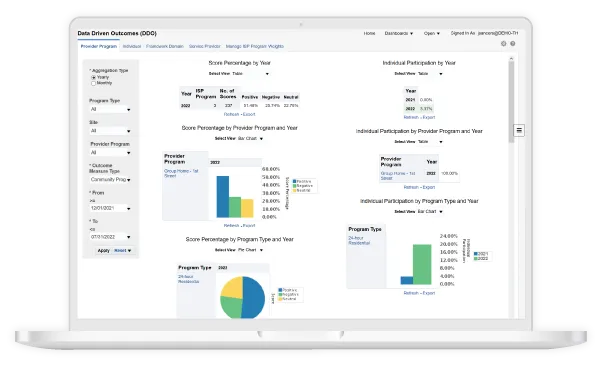Change Select View for Participation by Program Type

point(430,212)
